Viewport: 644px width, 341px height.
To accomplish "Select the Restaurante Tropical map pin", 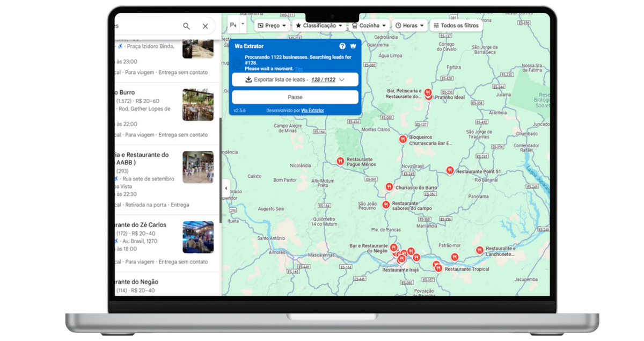I will (x=438, y=268).
